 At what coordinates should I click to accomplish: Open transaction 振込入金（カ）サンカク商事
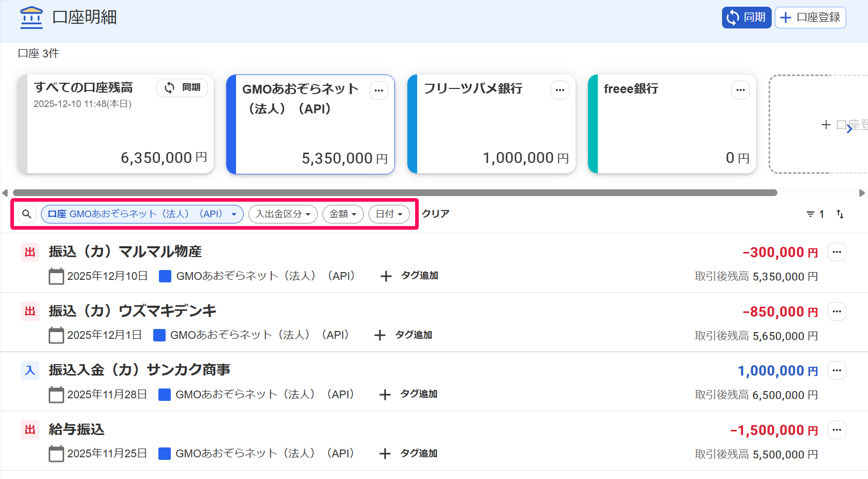(140, 370)
